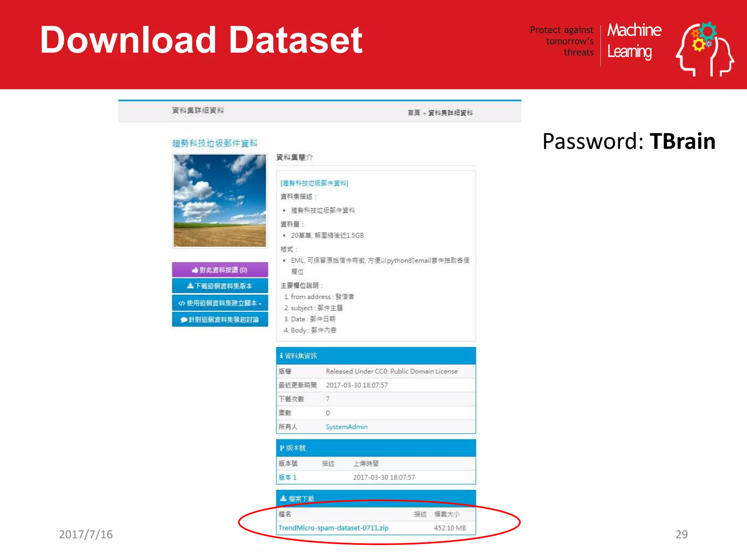Click branch icon in 版本號 header

coord(282,448)
